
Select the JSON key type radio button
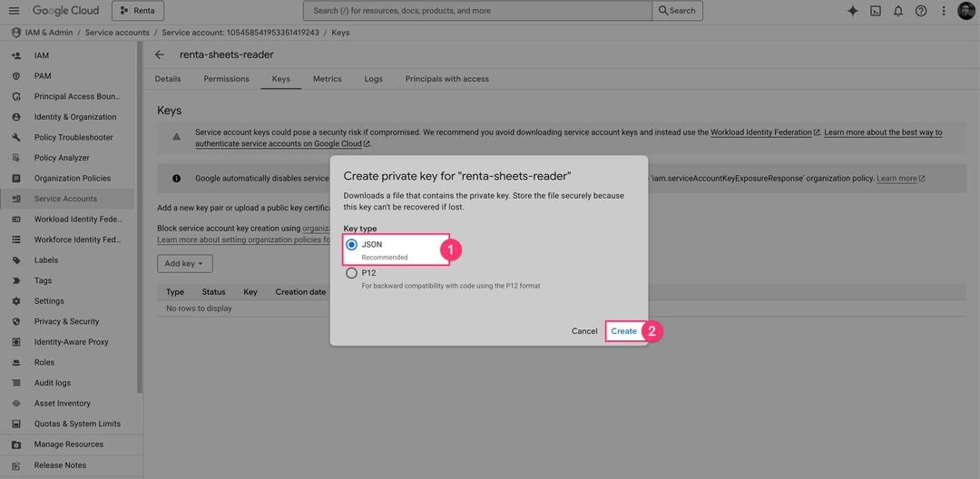(x=352, y=245)
